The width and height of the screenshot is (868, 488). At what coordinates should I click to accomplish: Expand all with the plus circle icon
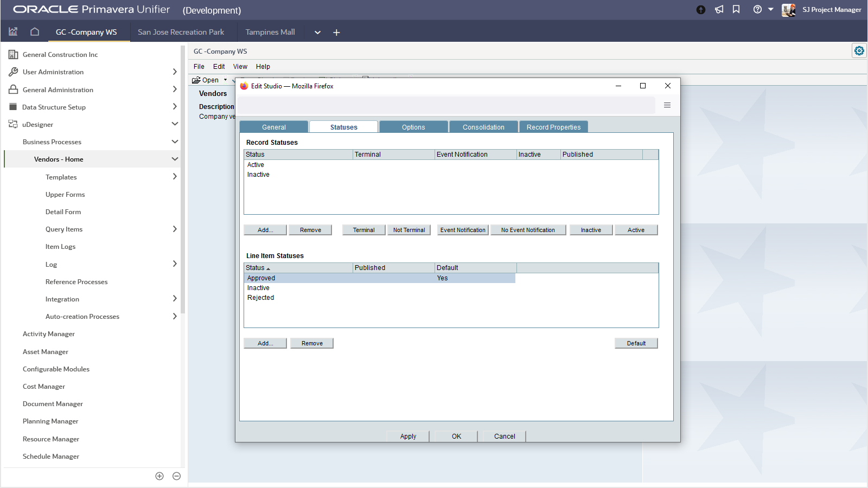tap(159, 476)
